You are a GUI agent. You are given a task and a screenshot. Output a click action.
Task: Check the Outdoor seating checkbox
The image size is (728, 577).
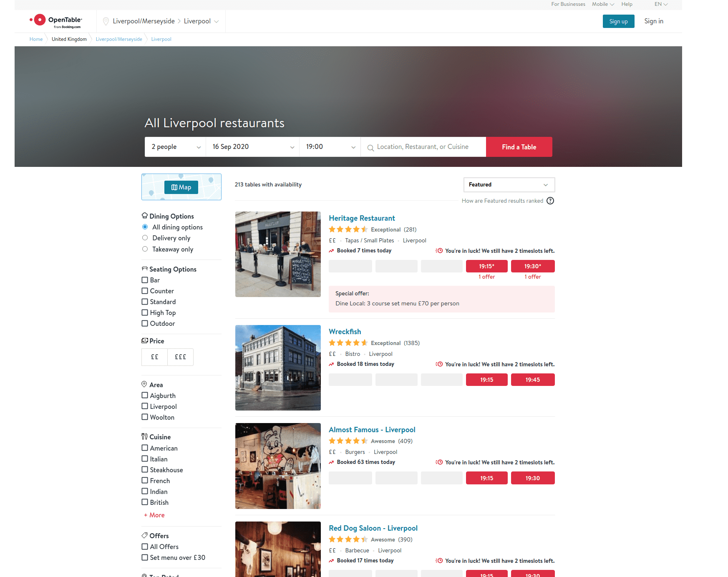click(x=145, y=323)
